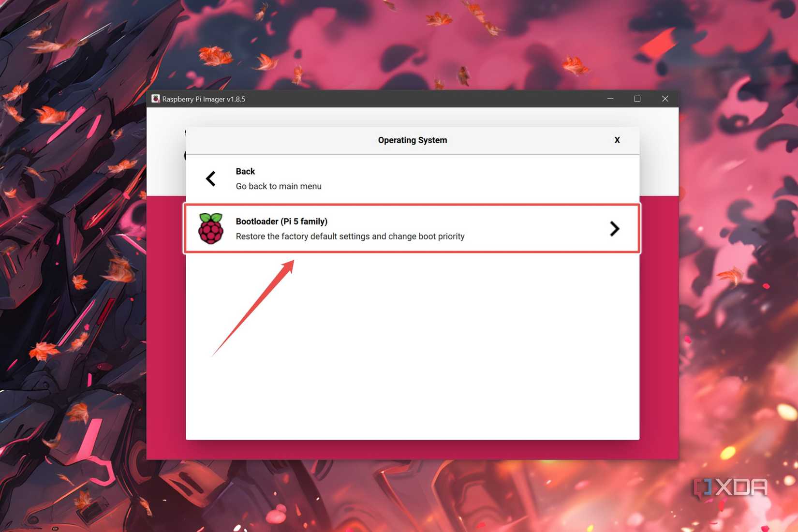Click the maximize icon on the title bar
This screenshot has height=532, width=798.
(x=637, y=99)
